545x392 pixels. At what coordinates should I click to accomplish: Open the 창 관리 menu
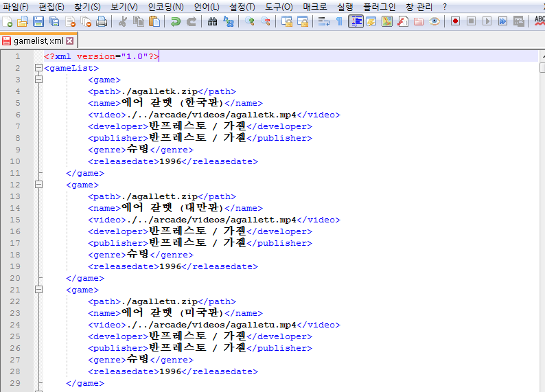click(419, 7)
